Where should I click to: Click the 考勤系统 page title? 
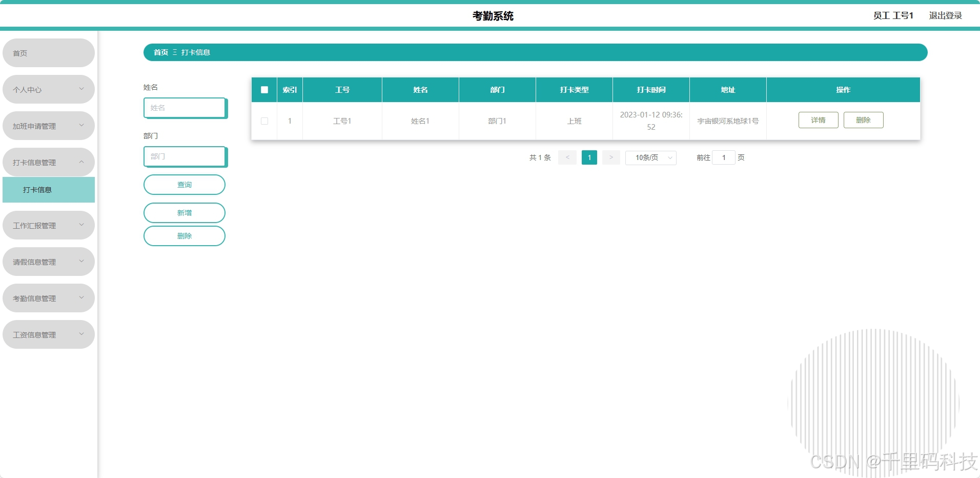[x=493, y=16]
